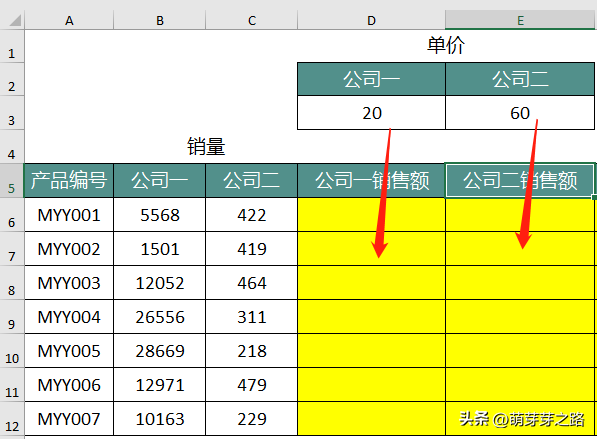The height and width of the screenshot is (439, 597).
Task: Select row 9 header
Action: tap(12, 317)
